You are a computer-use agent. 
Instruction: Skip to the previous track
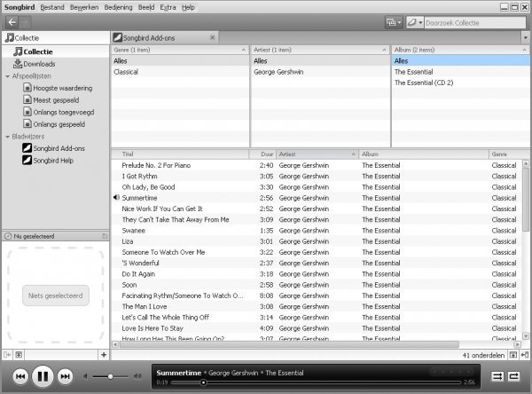pyautogui.click(x=20, y=376)
